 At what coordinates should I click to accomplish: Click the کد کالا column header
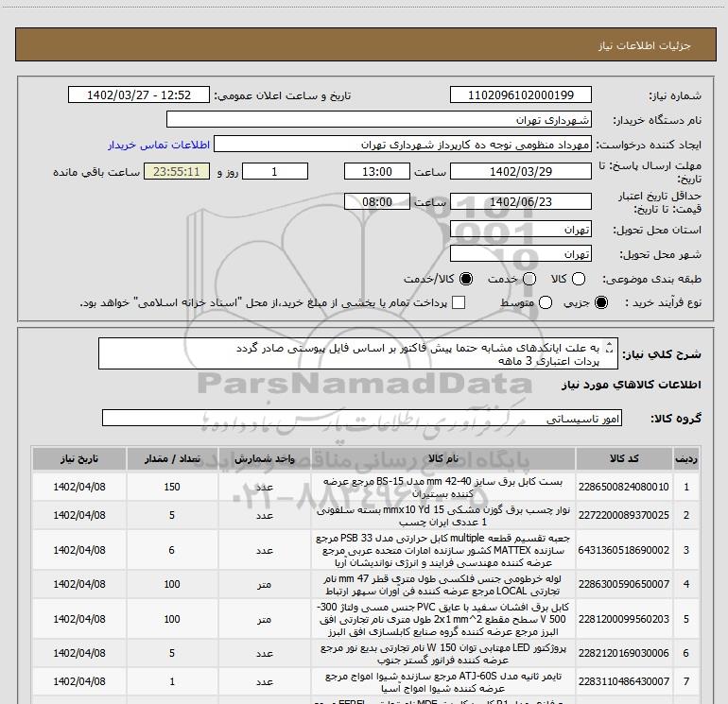coord(624,459)
